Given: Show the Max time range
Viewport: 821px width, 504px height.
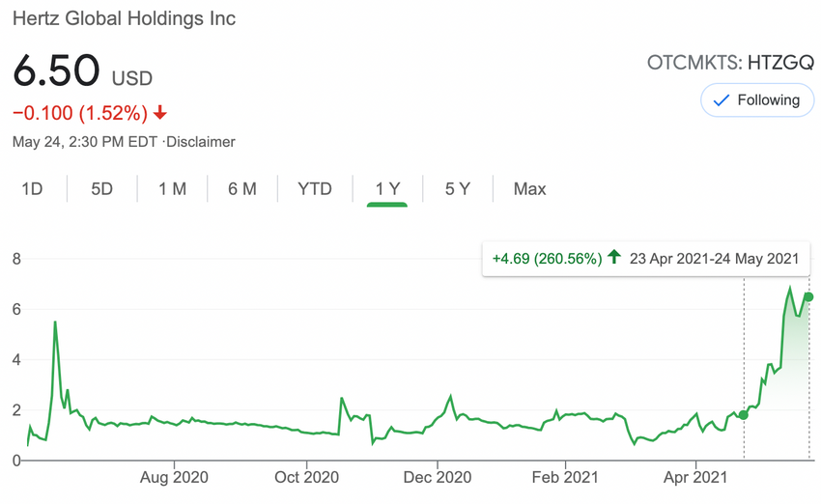Looking at the screenshot, I should point(529,189).
